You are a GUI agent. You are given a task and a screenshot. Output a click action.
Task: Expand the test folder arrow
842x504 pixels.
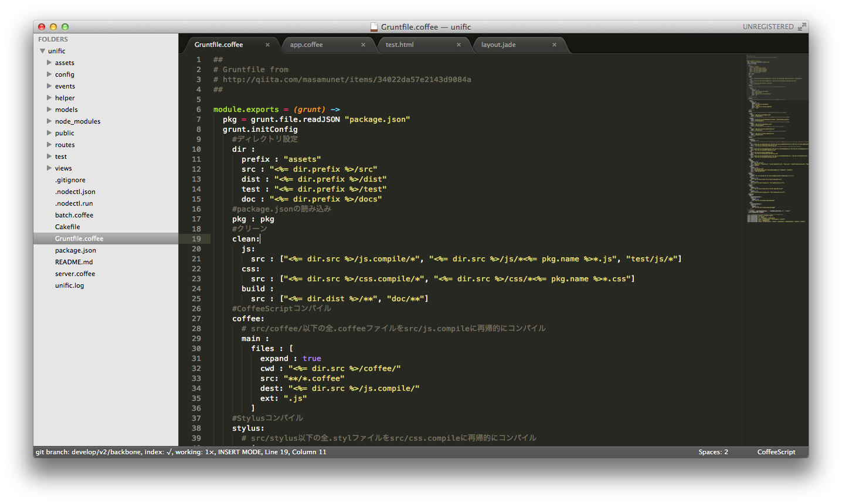click(49, 156)
